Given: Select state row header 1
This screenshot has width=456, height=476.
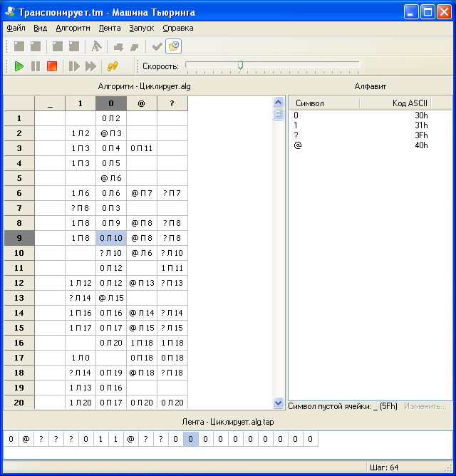Looking at the screenshot, I should point(19,118).
